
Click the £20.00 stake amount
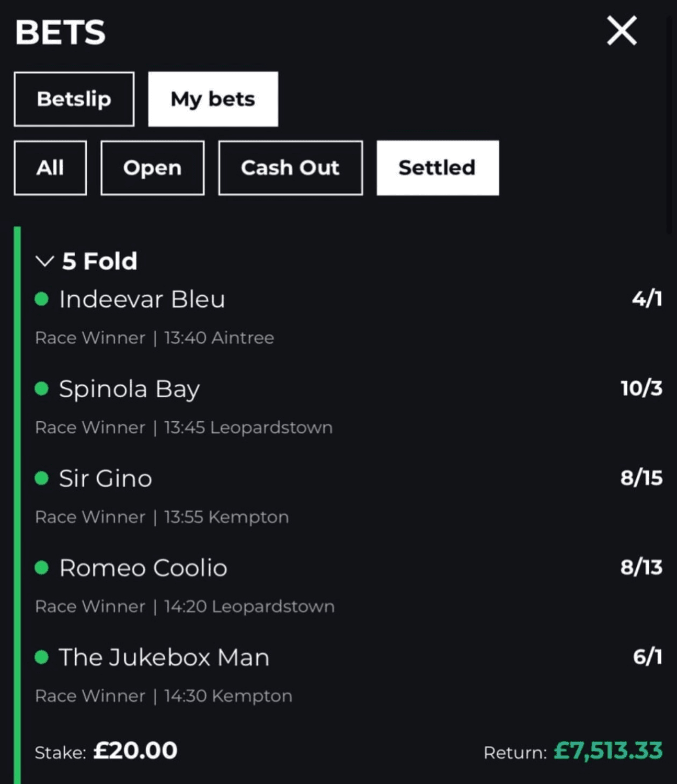[x=135, y=751]
